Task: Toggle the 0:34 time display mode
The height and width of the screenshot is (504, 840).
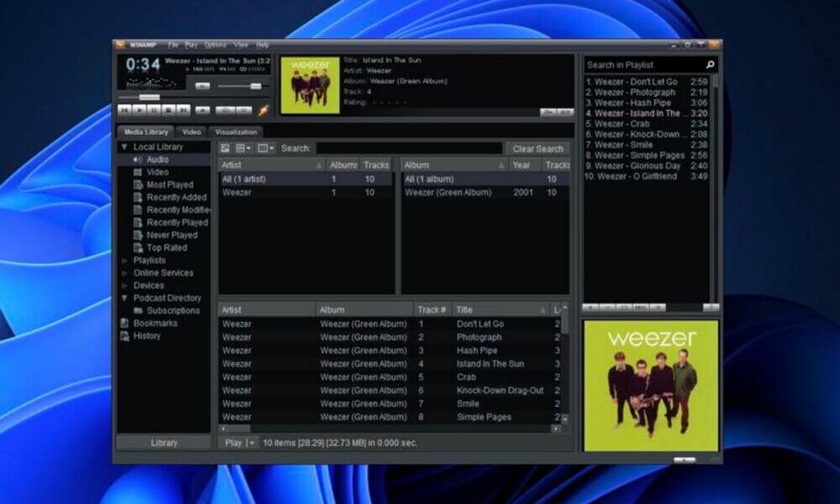Action: 143,65
